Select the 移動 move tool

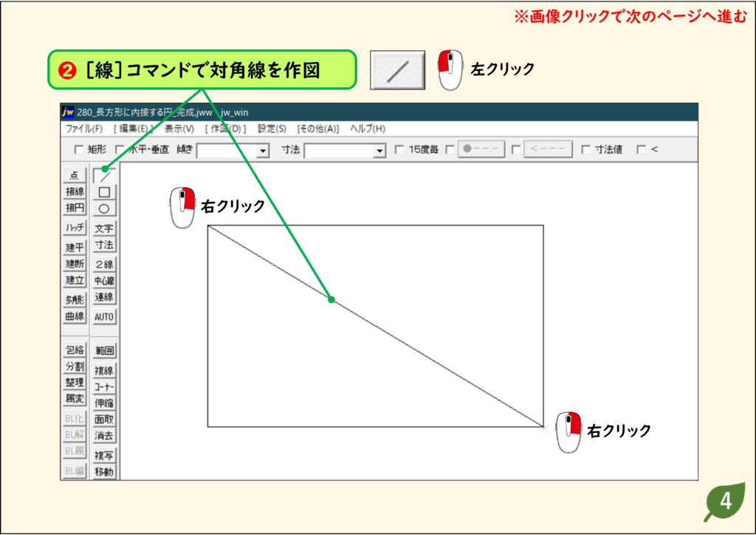pos(104,471)
